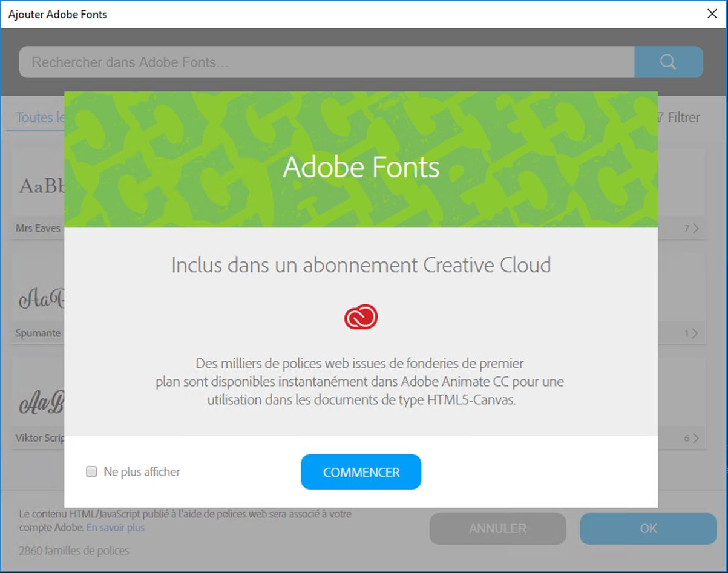728x573 pixels.
Task: Click the COMMENCER button
Action: 361,471
